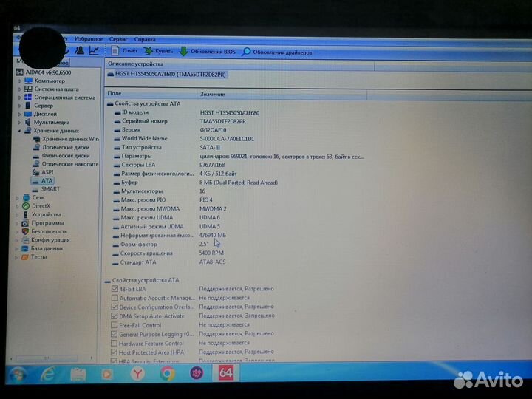This screenshot has width=532, height=399.
Task: Select Физические диски subitem
Action: (x=61, y=156)
